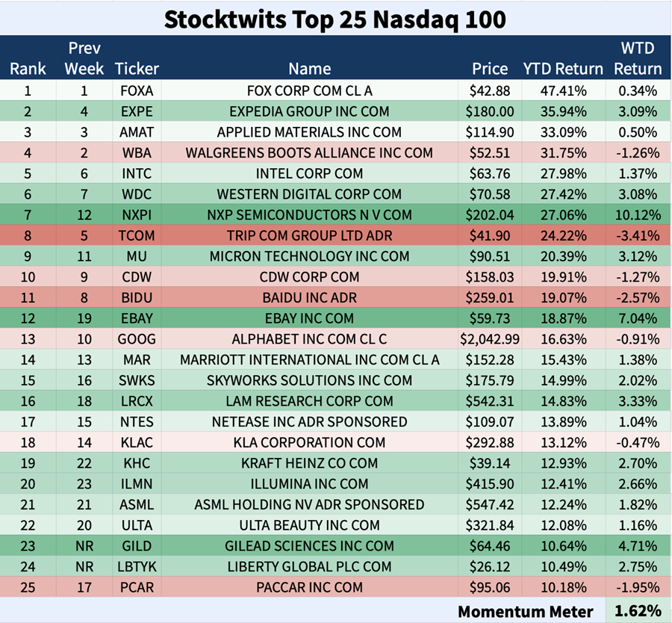Click the 14.99% YTD return cell
Image resolution: width=672 pixels, height=623 pixels.
coord(563,380)
